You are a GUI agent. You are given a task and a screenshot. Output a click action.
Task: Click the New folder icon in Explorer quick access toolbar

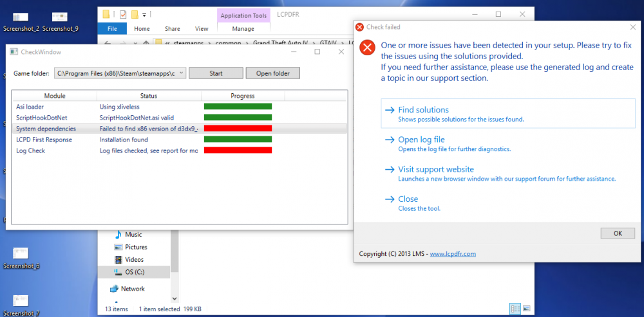click(x=135, y=15)
